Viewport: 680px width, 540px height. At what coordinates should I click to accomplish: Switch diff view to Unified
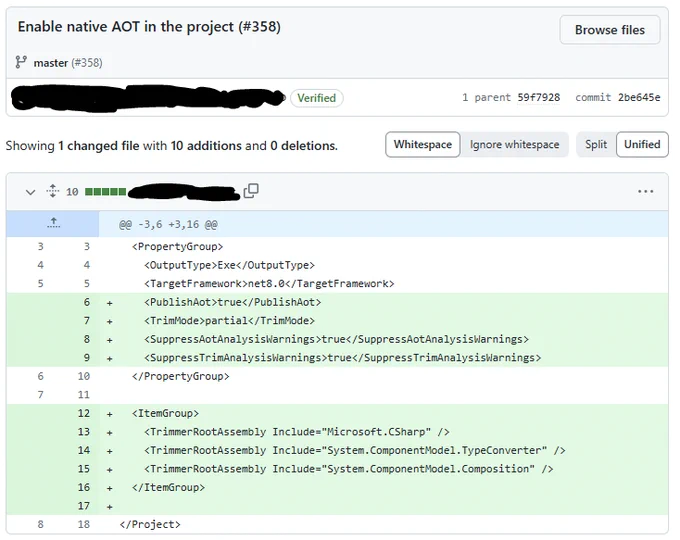642,144
